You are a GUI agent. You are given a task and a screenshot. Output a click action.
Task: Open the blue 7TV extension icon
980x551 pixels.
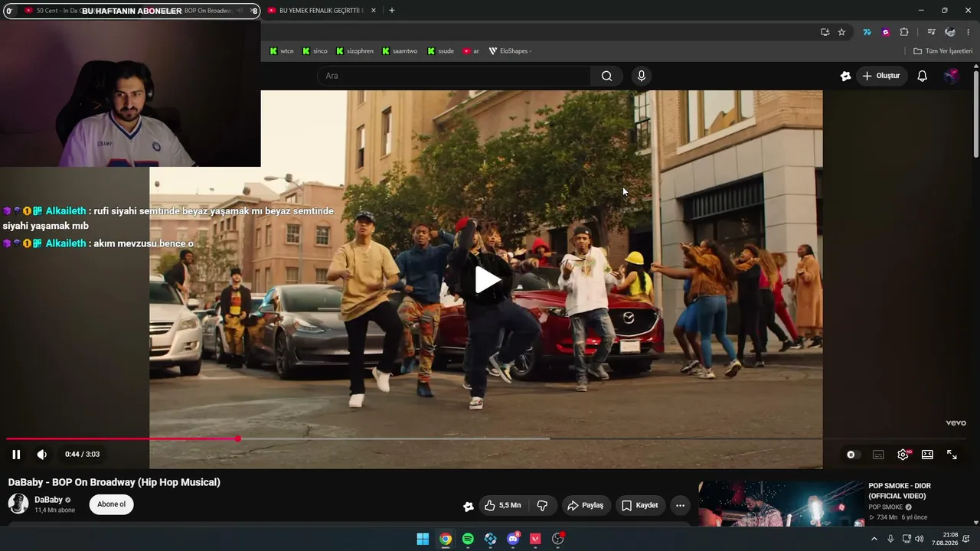(x=867, y=32)
